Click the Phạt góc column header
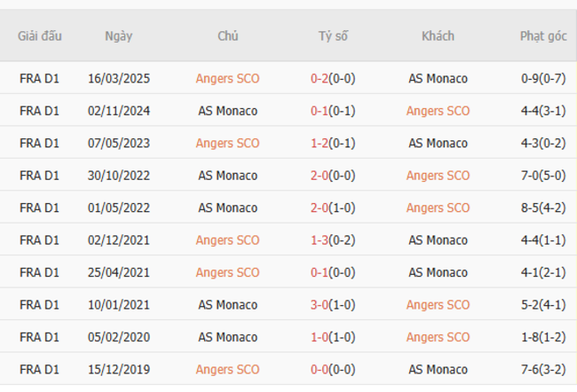The image size is (577, 392). coord(543,36)
